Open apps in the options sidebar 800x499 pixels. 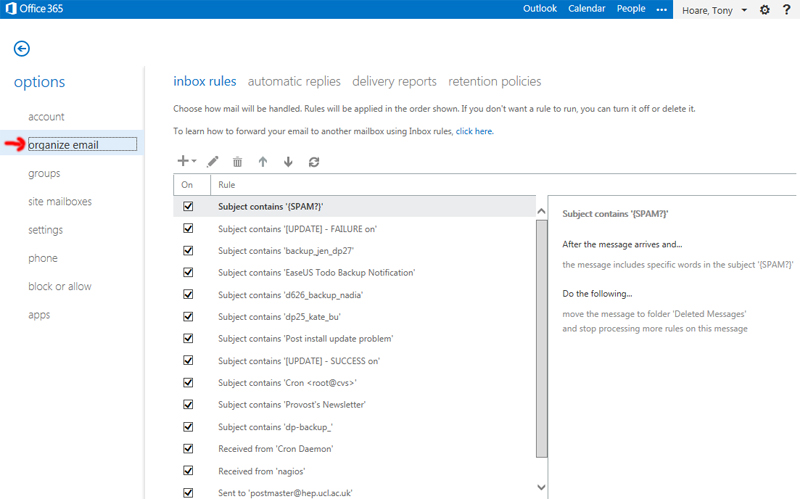click(x=39, y=315)
